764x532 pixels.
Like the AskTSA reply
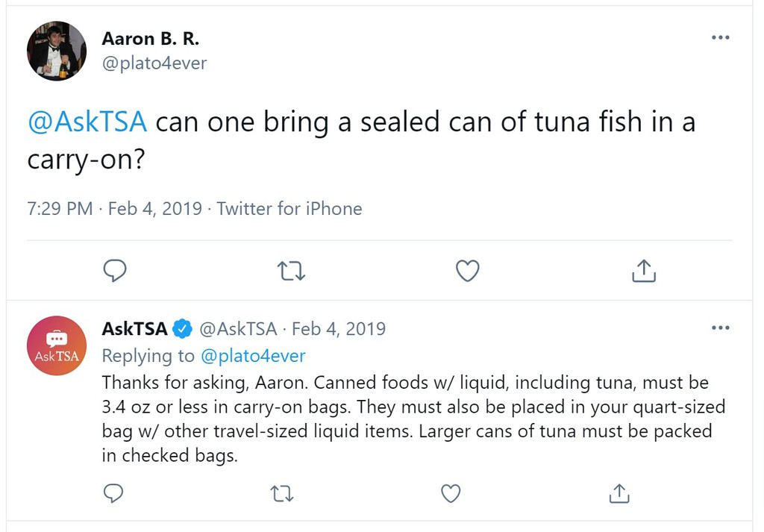pos(450,494)
